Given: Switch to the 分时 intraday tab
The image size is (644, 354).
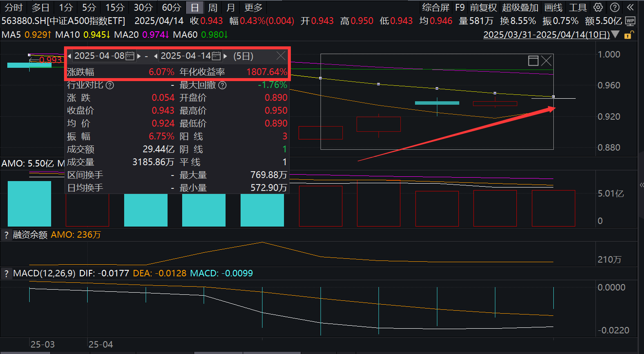Looking at the screenshot, I should pyautogui.click(x=13, y=7).
